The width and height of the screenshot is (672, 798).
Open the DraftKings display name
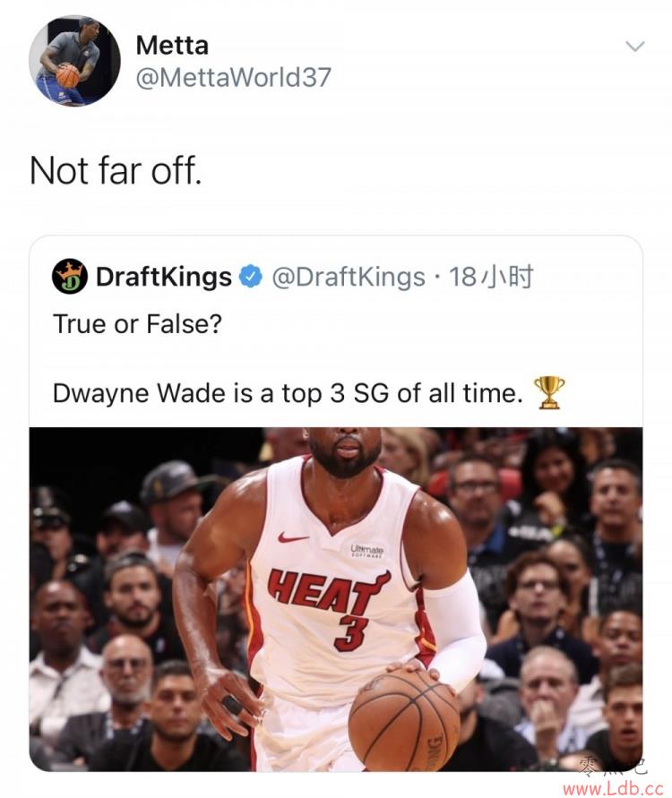pos(163,277)
